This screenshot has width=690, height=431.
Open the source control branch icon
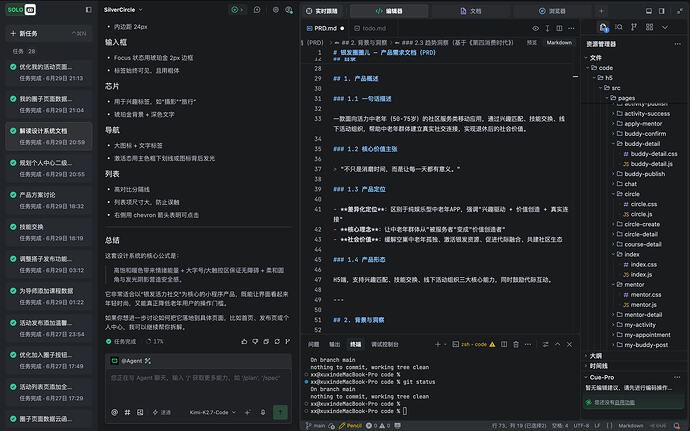tap(634, 27)
